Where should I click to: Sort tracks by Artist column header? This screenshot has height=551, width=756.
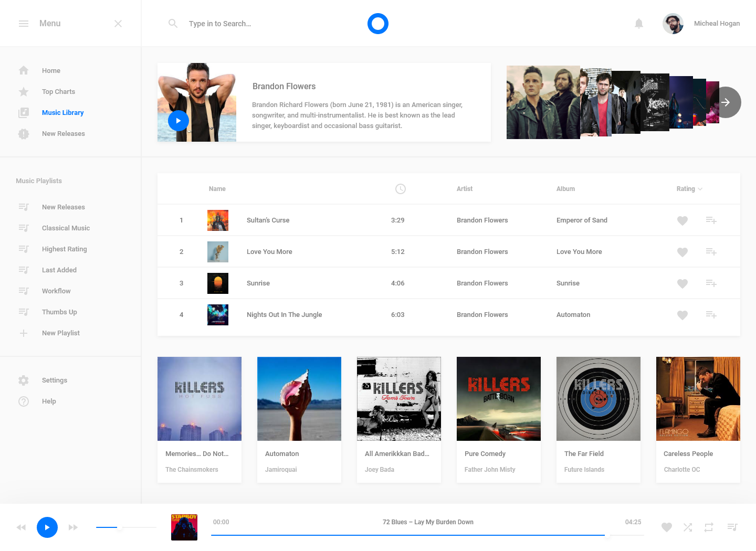465,189
